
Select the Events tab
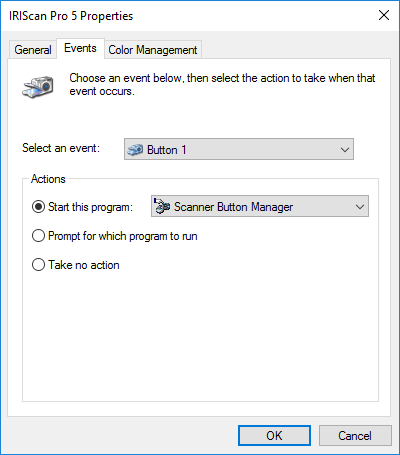pyautogui.click(x=80, y=48)
